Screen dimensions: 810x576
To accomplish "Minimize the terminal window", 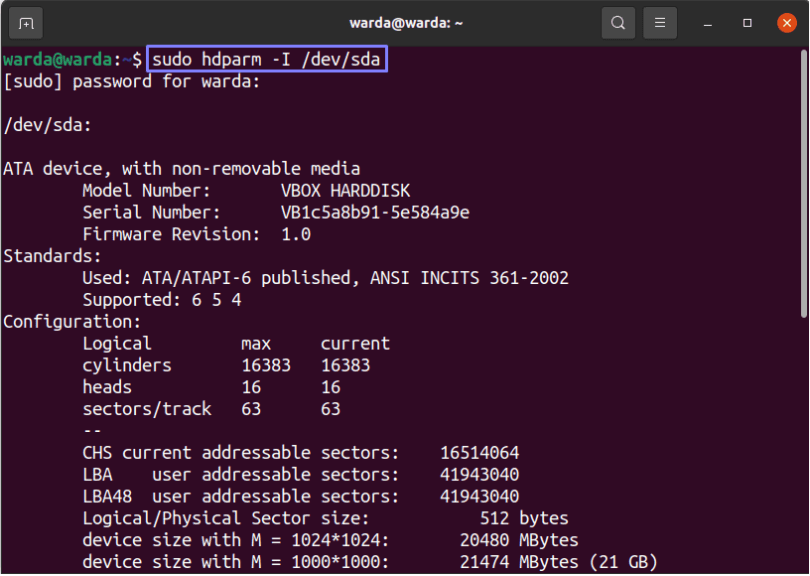I will (708, 24).
